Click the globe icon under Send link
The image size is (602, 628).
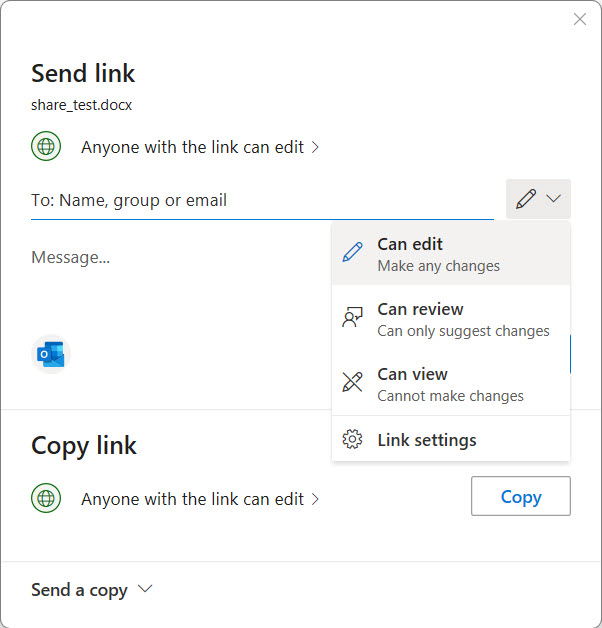(x=46, y=146)
